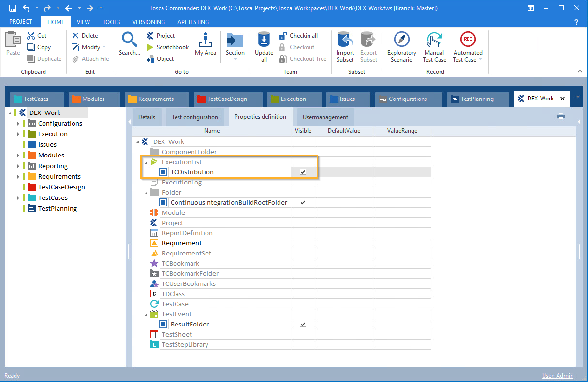Open the TOOLS ribbon tab

coord(111,22)
